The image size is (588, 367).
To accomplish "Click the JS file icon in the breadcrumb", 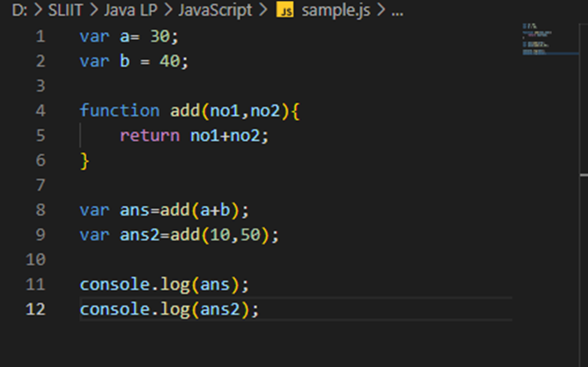I will tap(285, 10).
